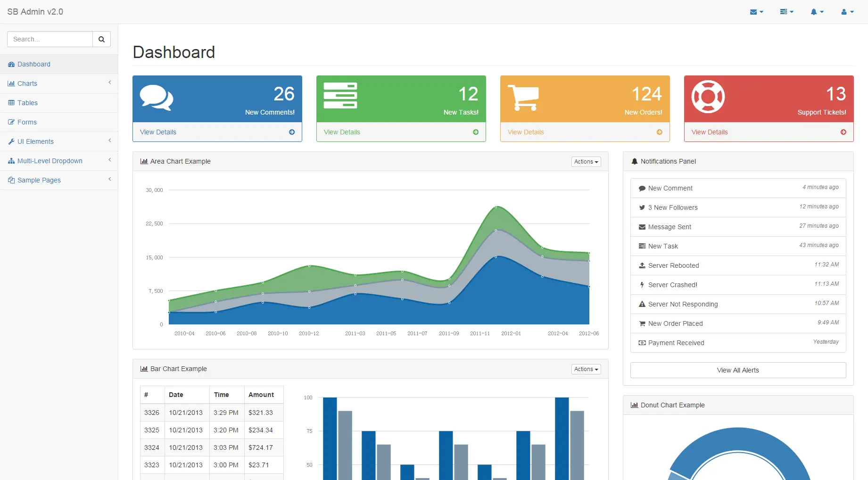Click the 2012-01 label on area chart axis

coord(511,333)
